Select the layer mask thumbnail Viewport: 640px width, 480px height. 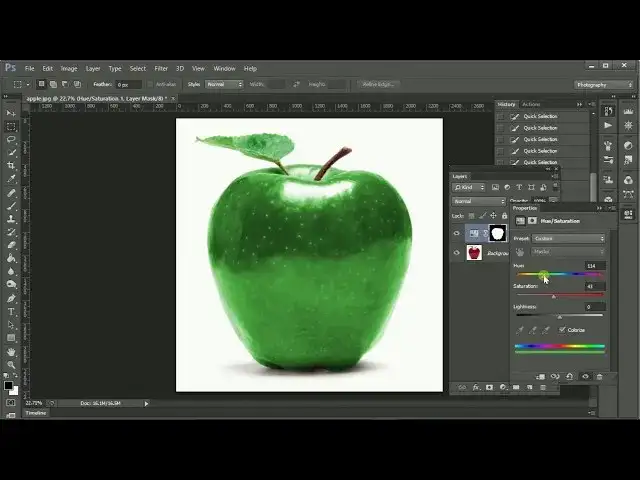point(498,233)
